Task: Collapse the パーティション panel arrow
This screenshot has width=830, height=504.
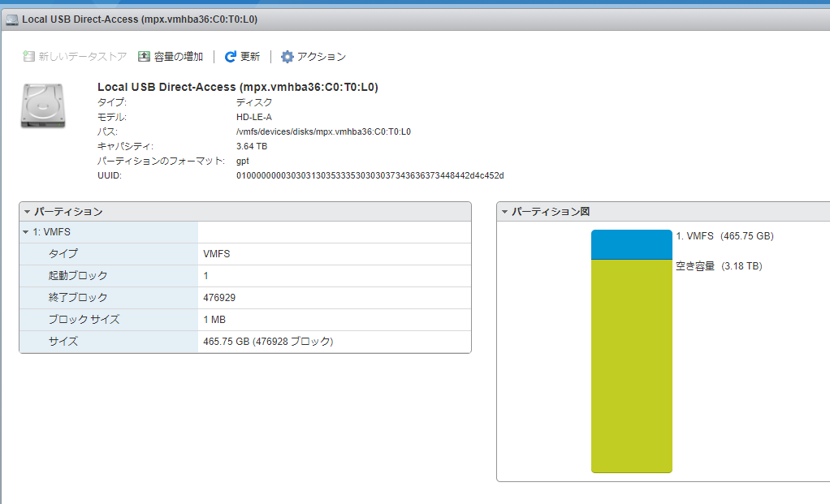Action: pos(27,212)
